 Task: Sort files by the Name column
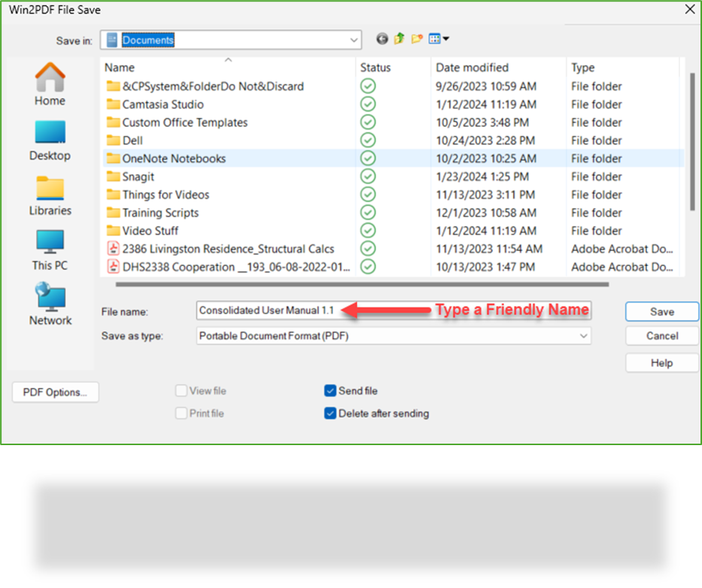tap(119, 67)
